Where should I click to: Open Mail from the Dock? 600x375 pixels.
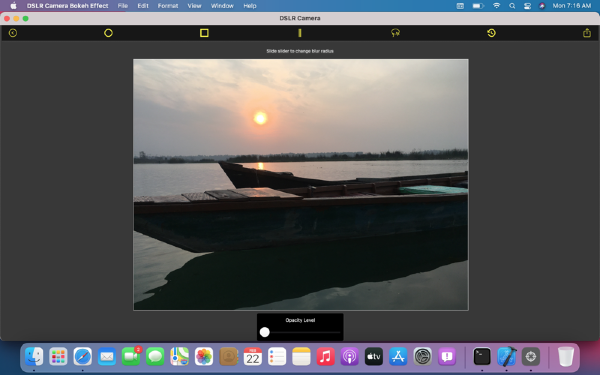(x=107, y=357)
